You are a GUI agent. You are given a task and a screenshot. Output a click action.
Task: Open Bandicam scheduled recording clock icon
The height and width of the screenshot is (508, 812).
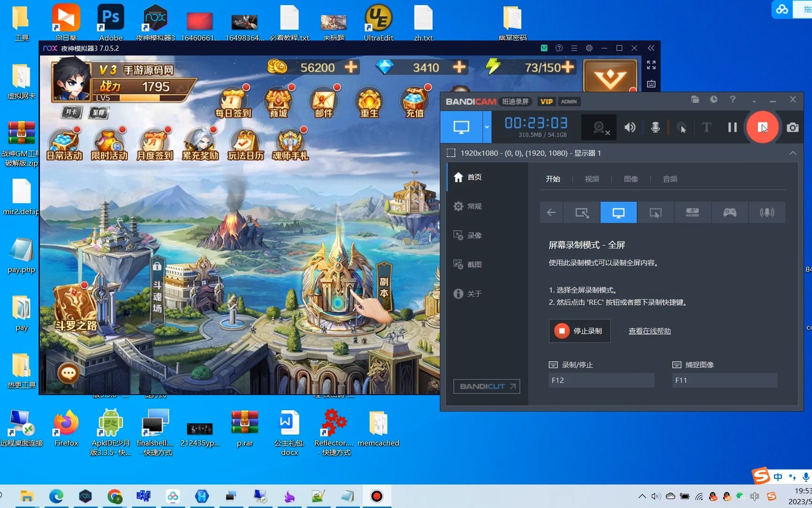714,99
